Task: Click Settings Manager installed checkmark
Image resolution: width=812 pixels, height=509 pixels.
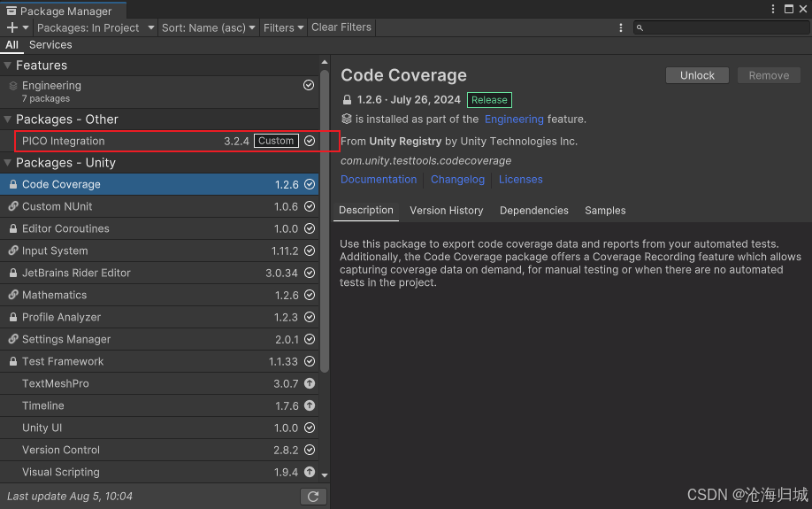Action: (x=310, y=339)
